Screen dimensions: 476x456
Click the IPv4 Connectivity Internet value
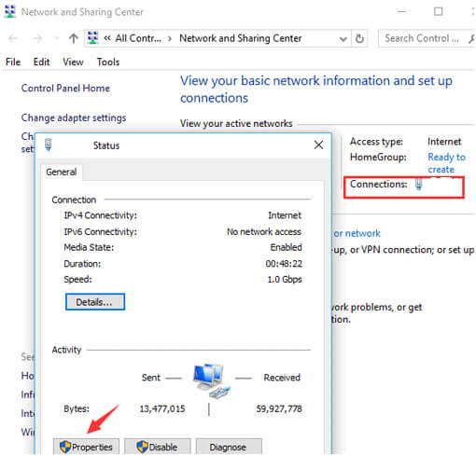285,215
